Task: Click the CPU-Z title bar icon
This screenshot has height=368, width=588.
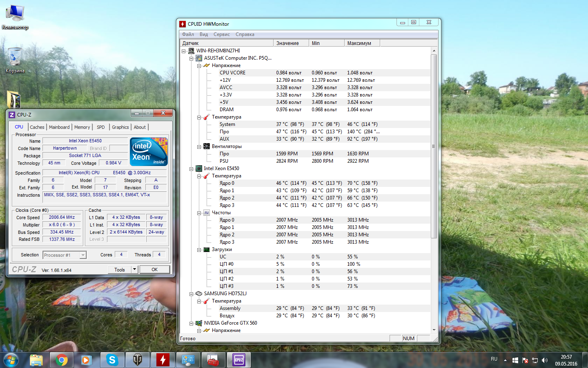Action: pyautogui.click(x=12, y=115)
